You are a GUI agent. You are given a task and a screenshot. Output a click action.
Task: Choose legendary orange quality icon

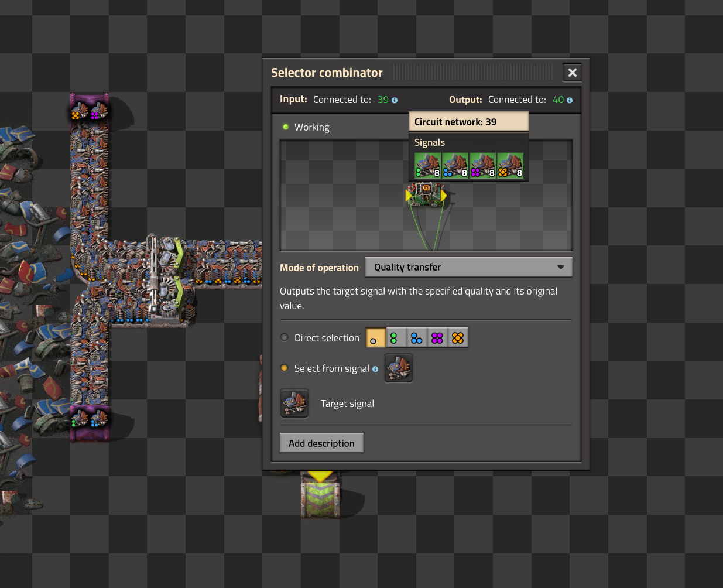pos(458,338)
